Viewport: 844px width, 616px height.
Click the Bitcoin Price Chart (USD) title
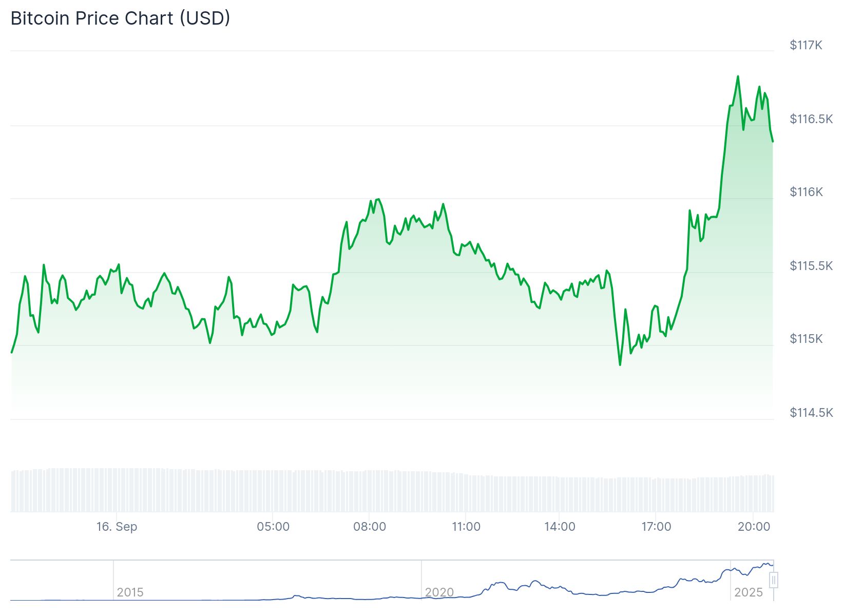pos(121,18)
